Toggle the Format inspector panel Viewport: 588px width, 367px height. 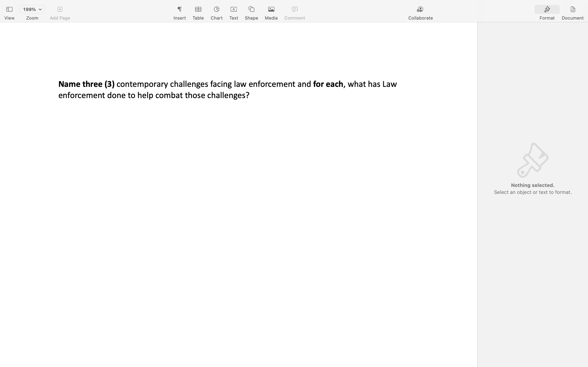[547, 9]
